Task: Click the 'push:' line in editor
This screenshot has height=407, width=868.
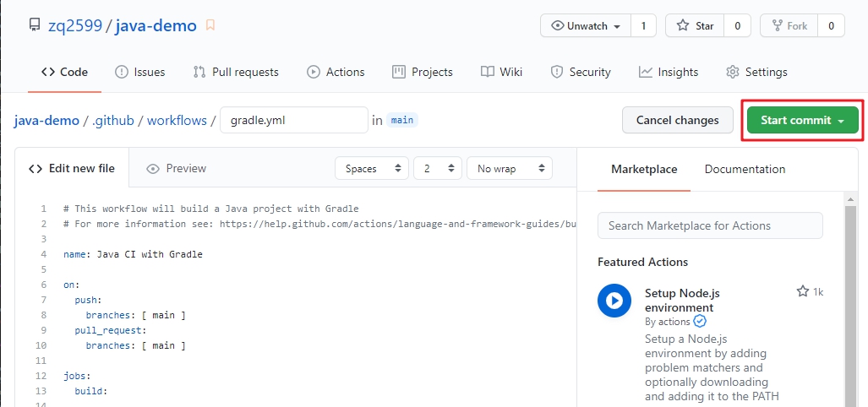Action: pyautogui.click(x=89, y=300)
